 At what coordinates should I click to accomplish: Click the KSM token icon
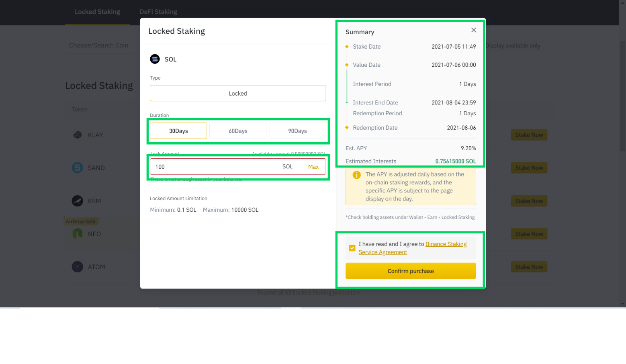coord(78,201)
